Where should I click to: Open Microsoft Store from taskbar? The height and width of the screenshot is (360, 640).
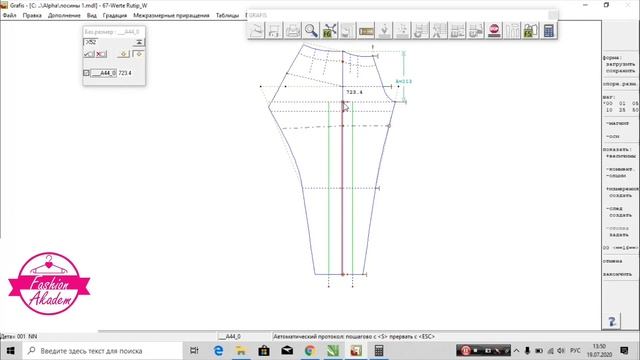coord(264,351)
